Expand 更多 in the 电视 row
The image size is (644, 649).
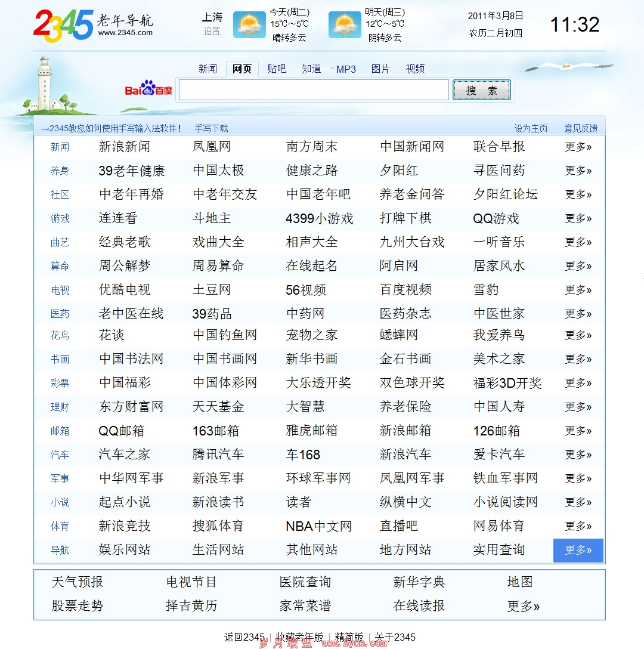[x=578, y=290]
